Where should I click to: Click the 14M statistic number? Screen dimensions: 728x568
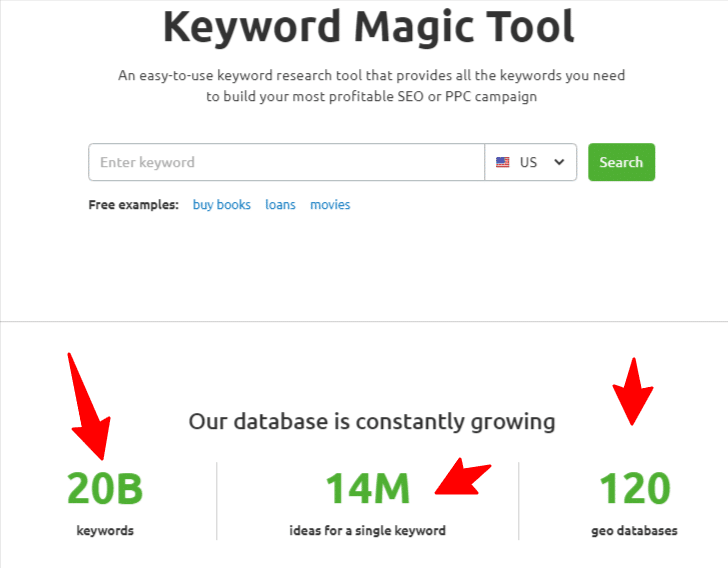[x=367, y=489]
